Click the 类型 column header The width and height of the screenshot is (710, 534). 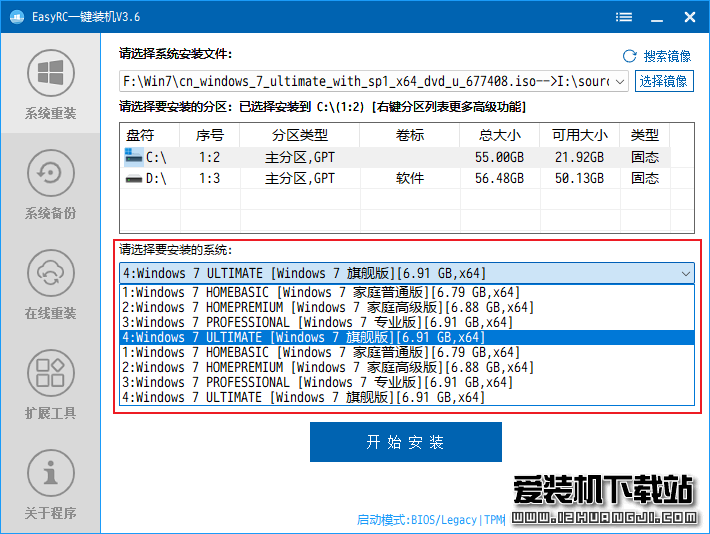click(645, 135)
